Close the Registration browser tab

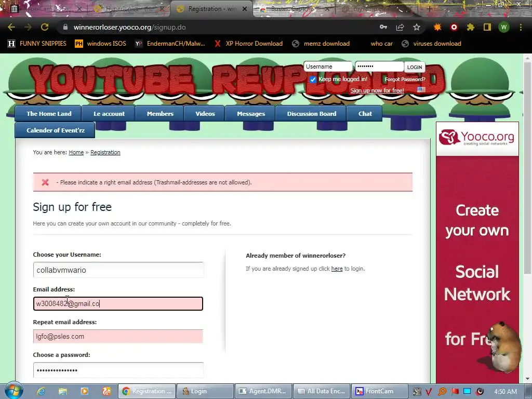pos(245,9)
